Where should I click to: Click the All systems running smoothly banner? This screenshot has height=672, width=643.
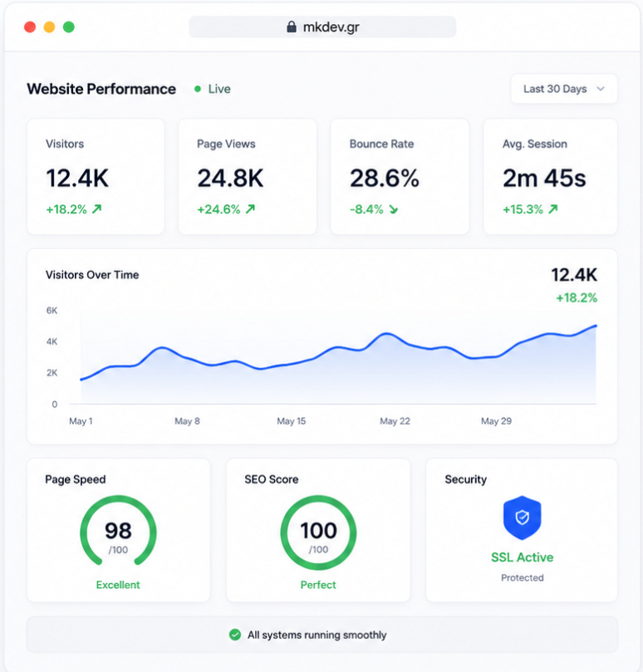point(322,635)
